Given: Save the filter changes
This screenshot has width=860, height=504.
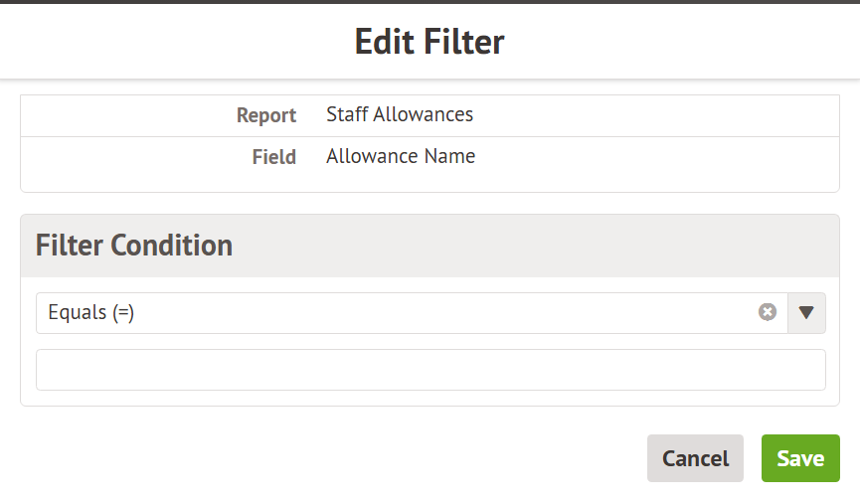Looking at the screenshot, I should click(x=800, y=458).
